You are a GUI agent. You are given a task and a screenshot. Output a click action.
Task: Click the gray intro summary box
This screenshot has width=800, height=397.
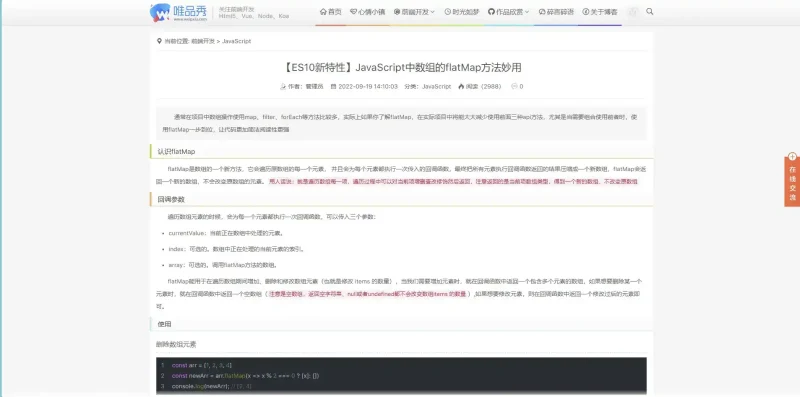coord(401,123)
